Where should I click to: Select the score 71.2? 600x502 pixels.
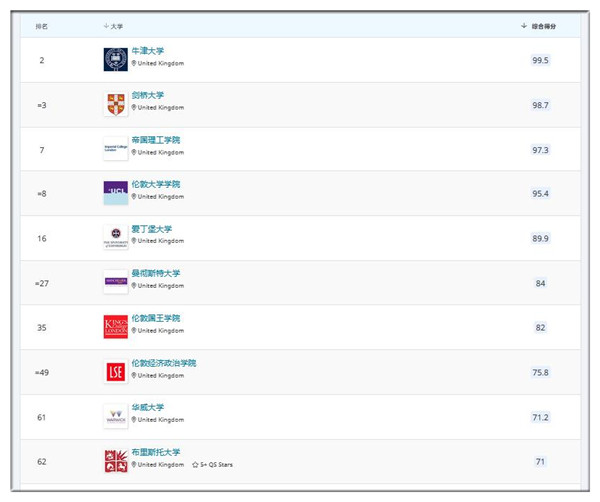click(540, 417)
